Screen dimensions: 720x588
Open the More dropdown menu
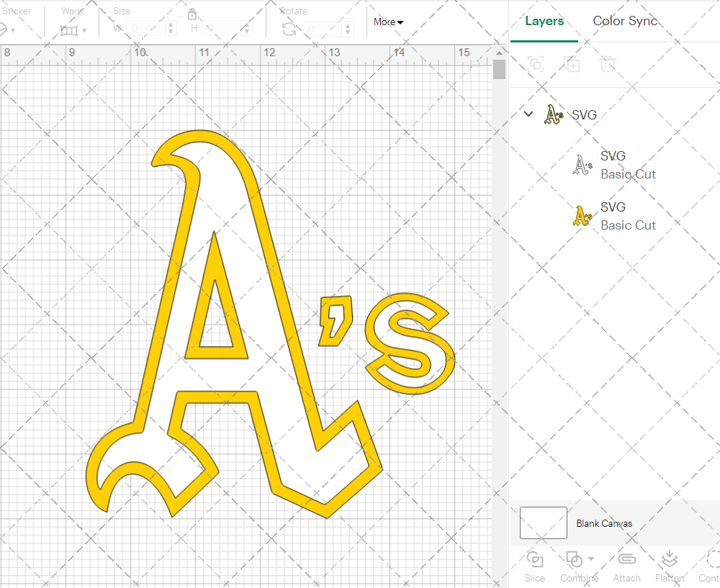point(388,22)
